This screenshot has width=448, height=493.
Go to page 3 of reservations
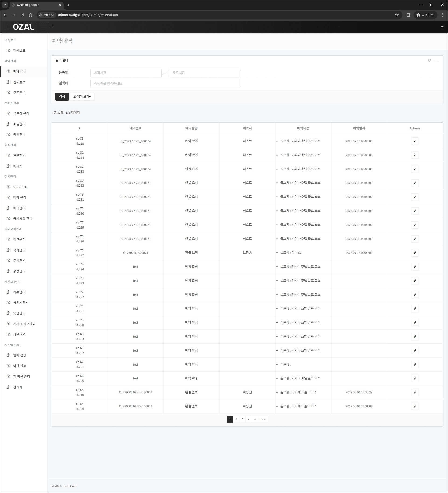[242, 419]
